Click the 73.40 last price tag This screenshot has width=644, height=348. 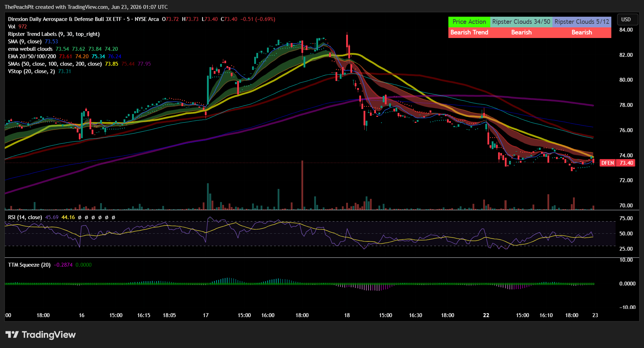point(626,163)
